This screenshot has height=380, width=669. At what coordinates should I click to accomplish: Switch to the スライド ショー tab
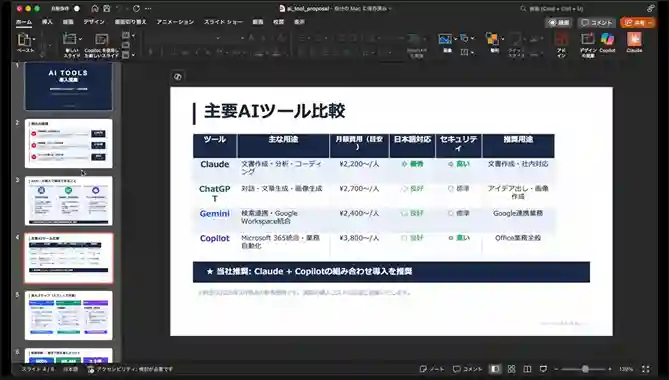(223, 22)
